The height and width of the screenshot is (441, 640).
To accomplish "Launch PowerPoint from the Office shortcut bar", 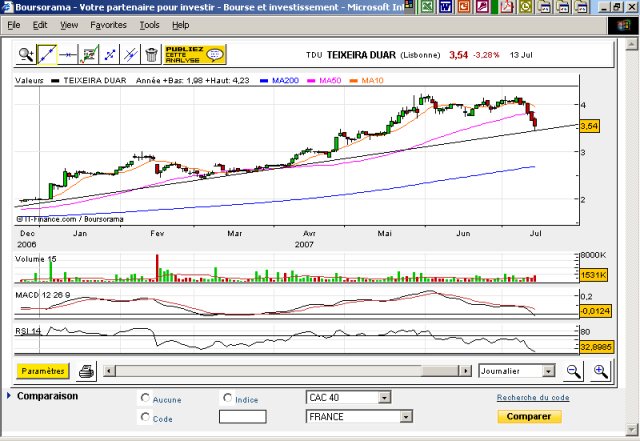I will 464,7.
